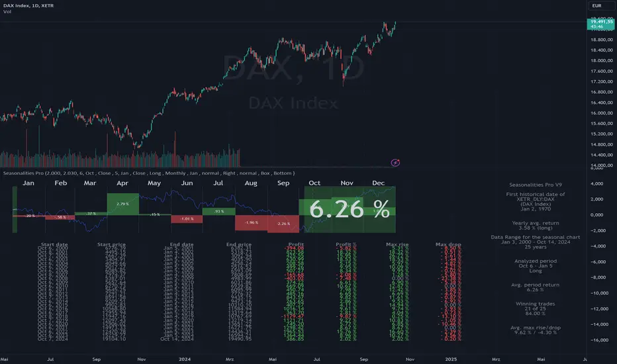Click the Profit % column header
The image size is (617, 364).
346,244
